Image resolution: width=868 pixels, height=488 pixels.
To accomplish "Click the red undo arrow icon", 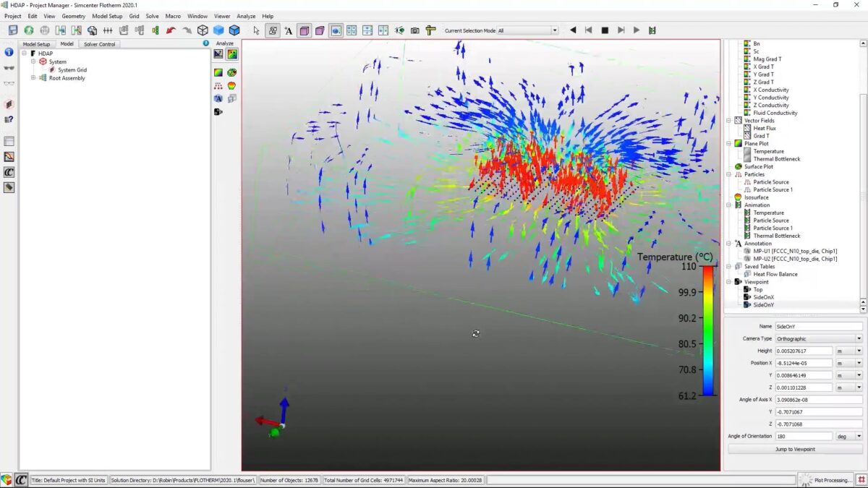I will pos(171,30).
